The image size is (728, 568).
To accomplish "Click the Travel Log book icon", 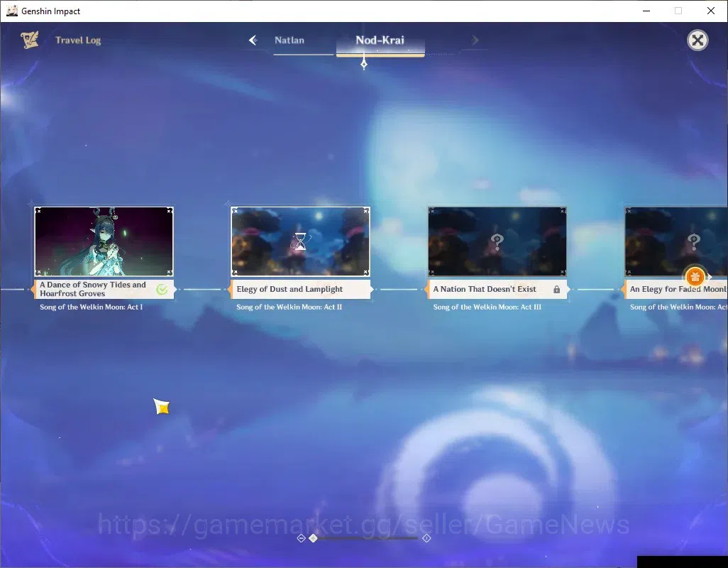I will point(30,40).
